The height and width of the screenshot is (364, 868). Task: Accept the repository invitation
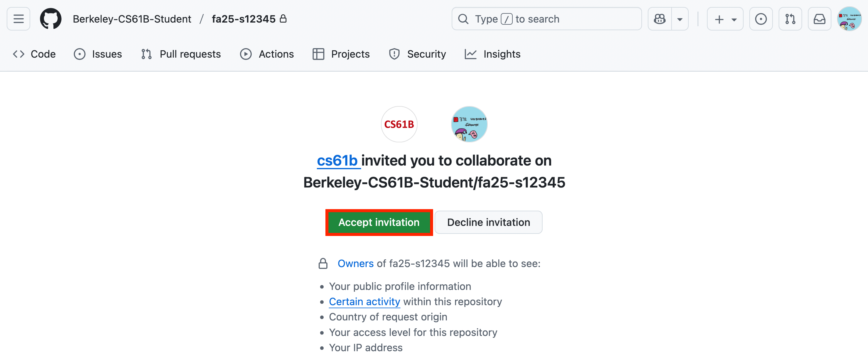pos(379,222)
